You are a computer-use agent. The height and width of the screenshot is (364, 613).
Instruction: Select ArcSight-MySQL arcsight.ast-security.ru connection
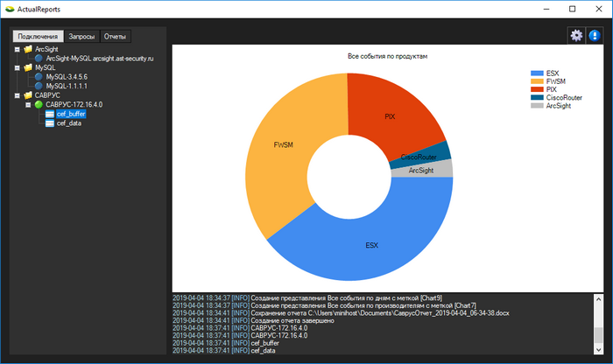click(x=99, y=59)
